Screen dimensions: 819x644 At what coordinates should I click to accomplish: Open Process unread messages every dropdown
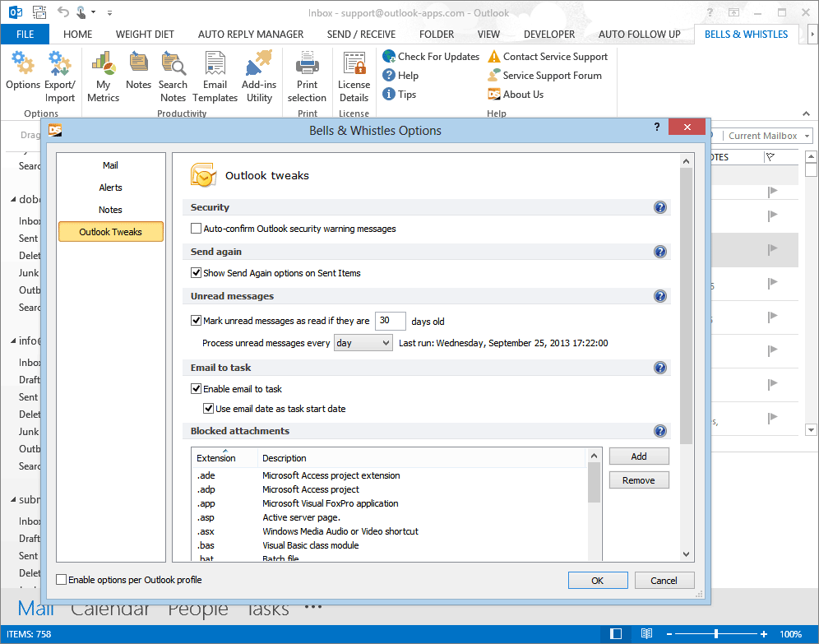pos(363,343)
